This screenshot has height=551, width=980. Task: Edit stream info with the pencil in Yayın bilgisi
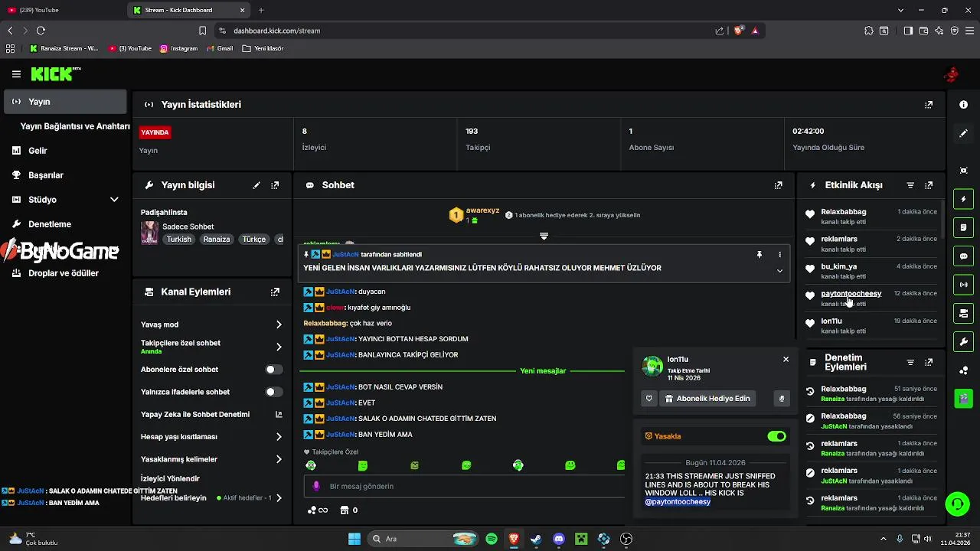[256, 185]
